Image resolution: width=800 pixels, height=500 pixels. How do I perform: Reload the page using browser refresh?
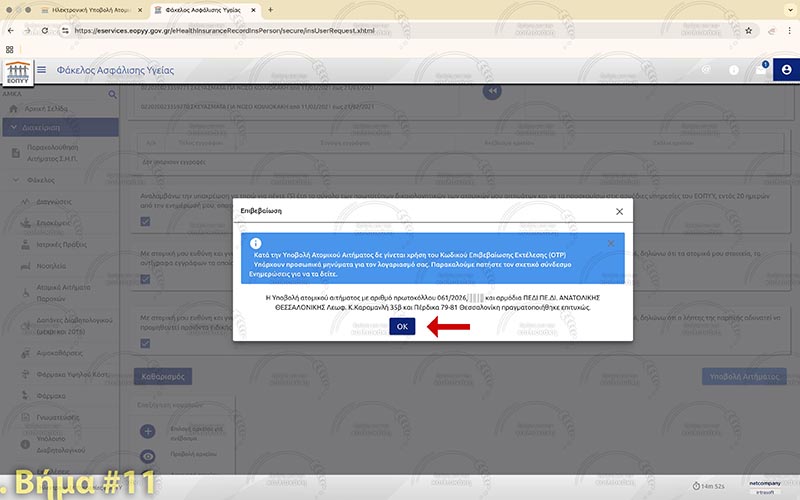click(x=46, y=30)
